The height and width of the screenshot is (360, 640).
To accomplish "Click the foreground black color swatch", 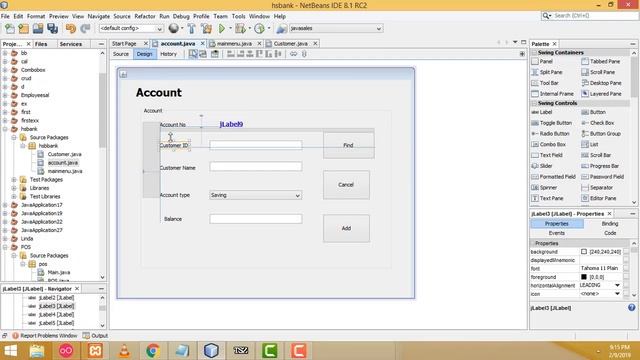I will click(584, 277).
